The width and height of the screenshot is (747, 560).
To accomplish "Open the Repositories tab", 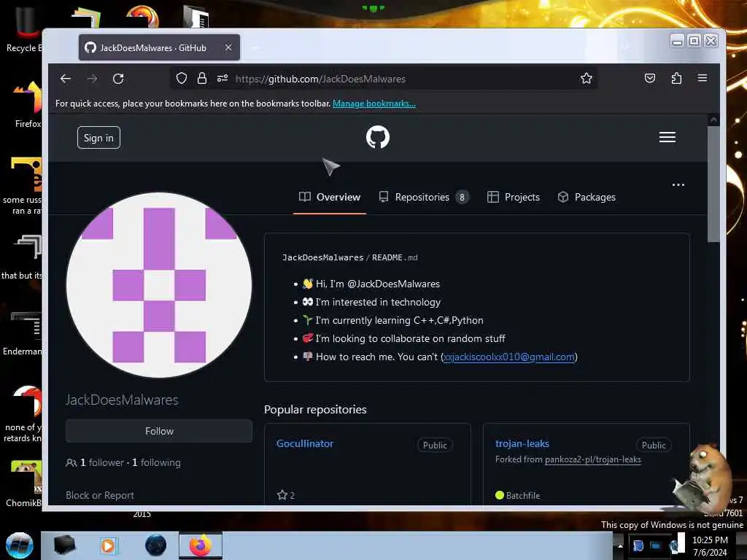I will pyautogui.click(x=424, y=197).
